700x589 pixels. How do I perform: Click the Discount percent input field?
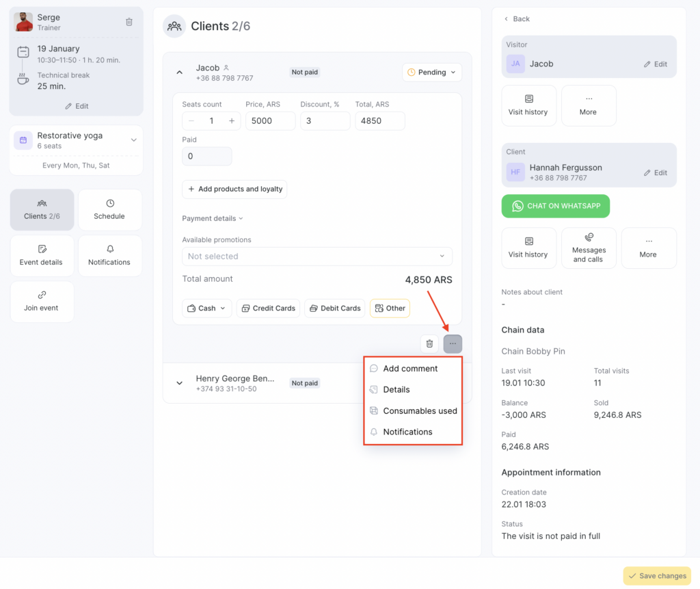coord(325,121)
